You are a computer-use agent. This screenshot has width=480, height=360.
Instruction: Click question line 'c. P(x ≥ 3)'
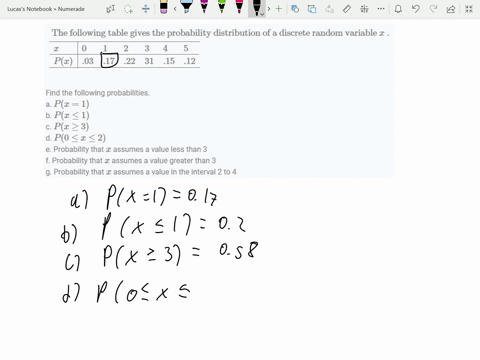(x=67, y=127)
